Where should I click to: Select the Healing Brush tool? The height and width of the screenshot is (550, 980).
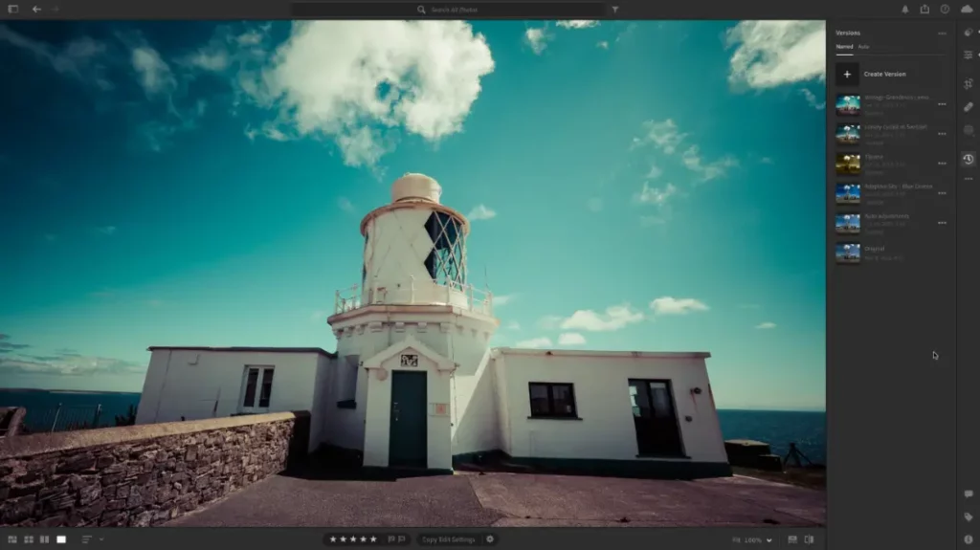[x=969, y=107]
